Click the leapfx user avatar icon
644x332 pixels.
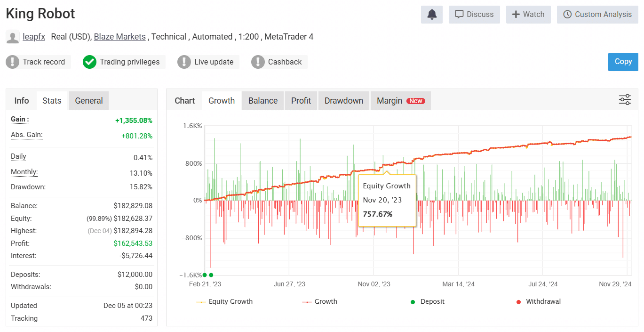tap(13, 37)
